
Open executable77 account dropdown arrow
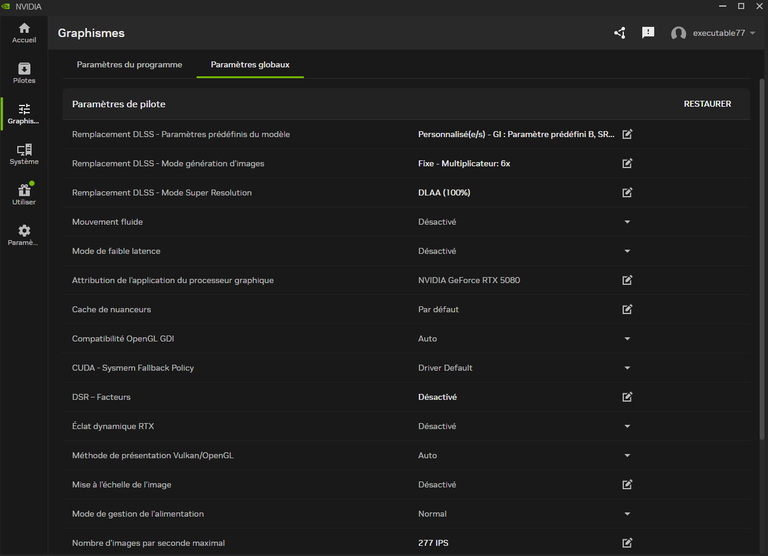[752, 33]
